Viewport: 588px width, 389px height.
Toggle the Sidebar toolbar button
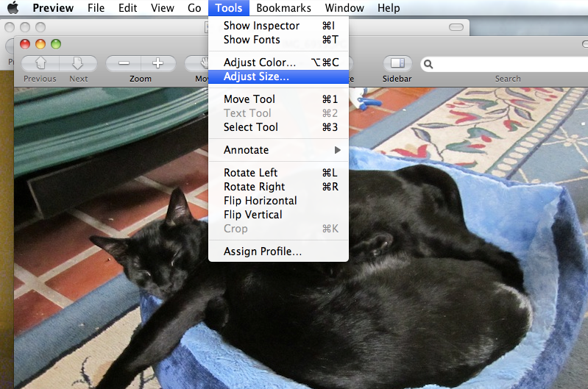(x=397, y=63)
